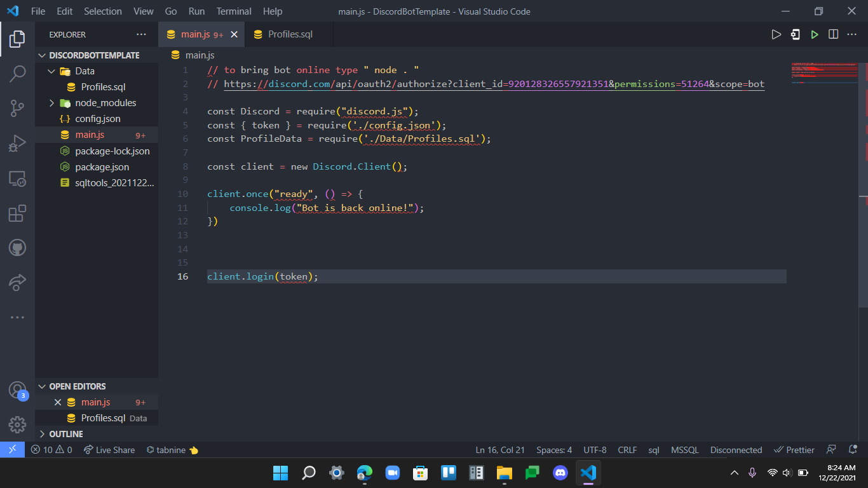This screenshot has width=868, height=488.
Task: Close the main.js editor tab
Action: (x=234, y=34)
